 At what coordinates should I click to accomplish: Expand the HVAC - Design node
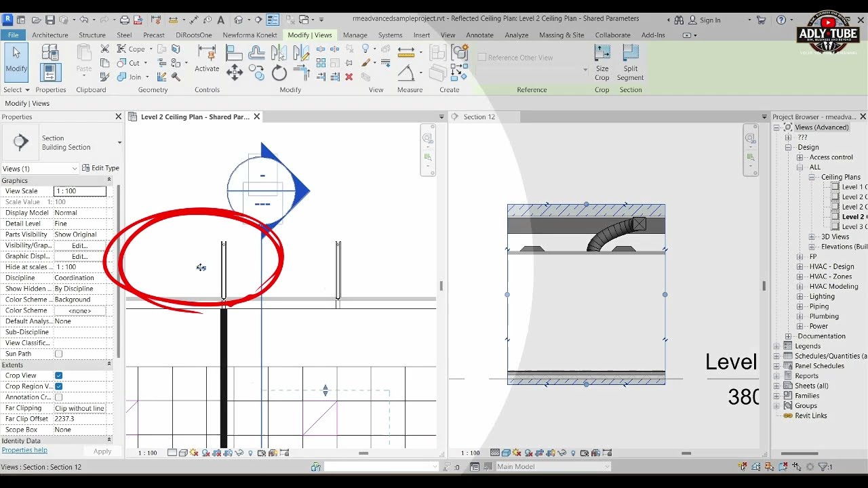[800, 267]
